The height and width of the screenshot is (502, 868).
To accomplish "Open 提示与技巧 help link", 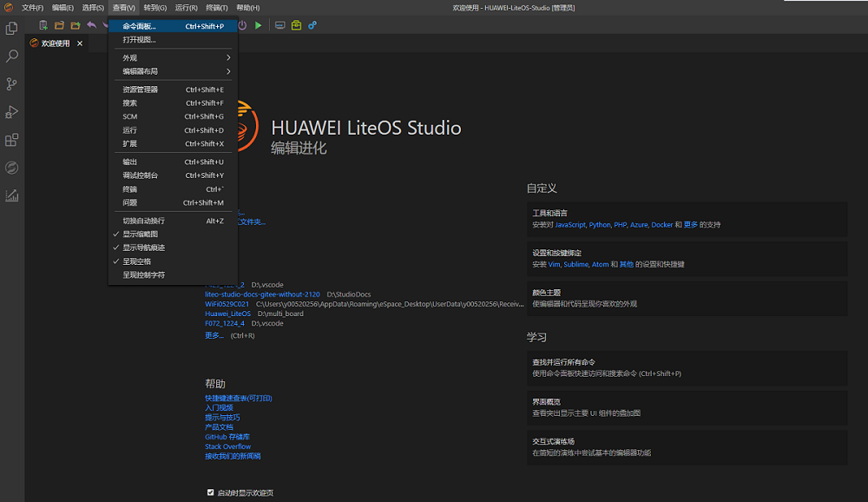I will coord(222,417).
